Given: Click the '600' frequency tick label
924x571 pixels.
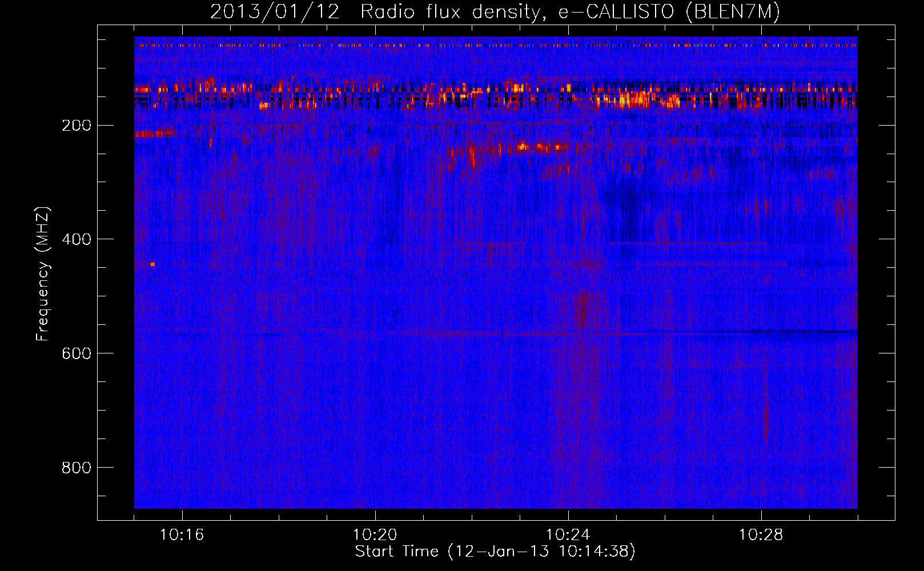Looking at the screenshot, I should 77,354.
